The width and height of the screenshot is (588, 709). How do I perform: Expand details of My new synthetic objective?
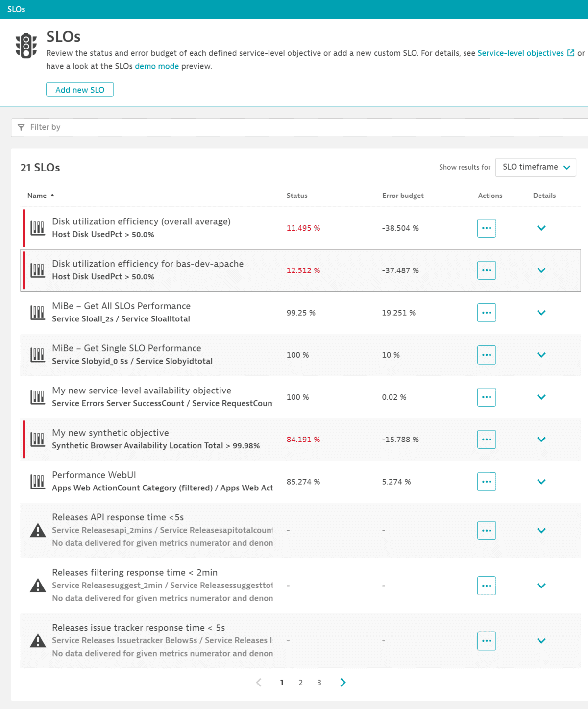coord(541,440)
